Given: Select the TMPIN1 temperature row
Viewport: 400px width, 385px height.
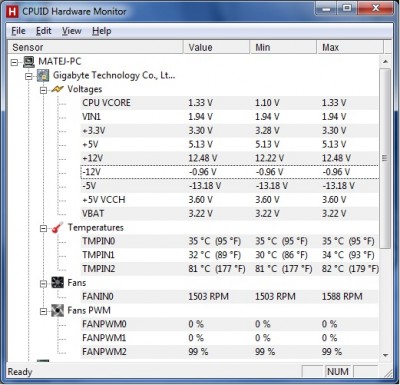Looking at the screenshot, I should point(229,255).
